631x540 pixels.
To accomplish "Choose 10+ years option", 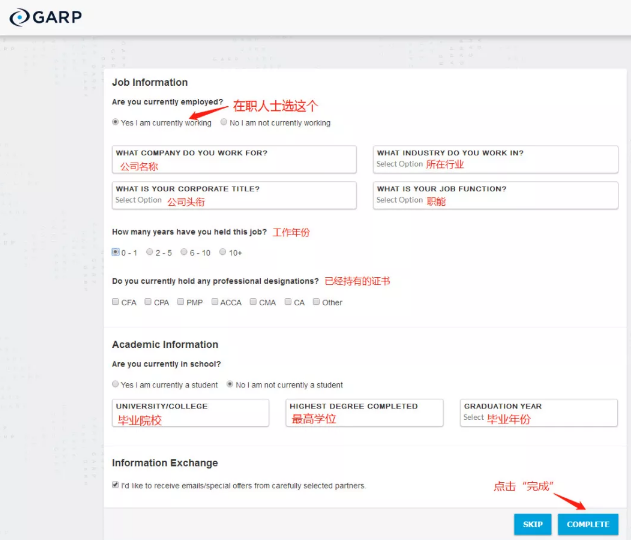I will tap(223, 253).
